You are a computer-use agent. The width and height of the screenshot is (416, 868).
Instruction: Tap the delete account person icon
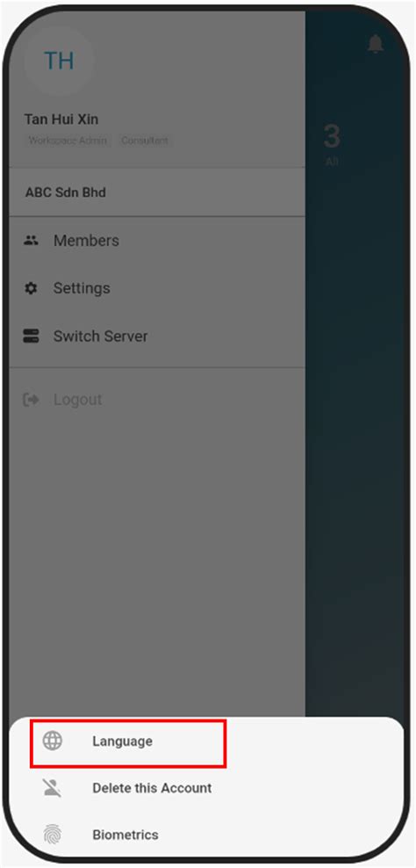pos(53,787)
